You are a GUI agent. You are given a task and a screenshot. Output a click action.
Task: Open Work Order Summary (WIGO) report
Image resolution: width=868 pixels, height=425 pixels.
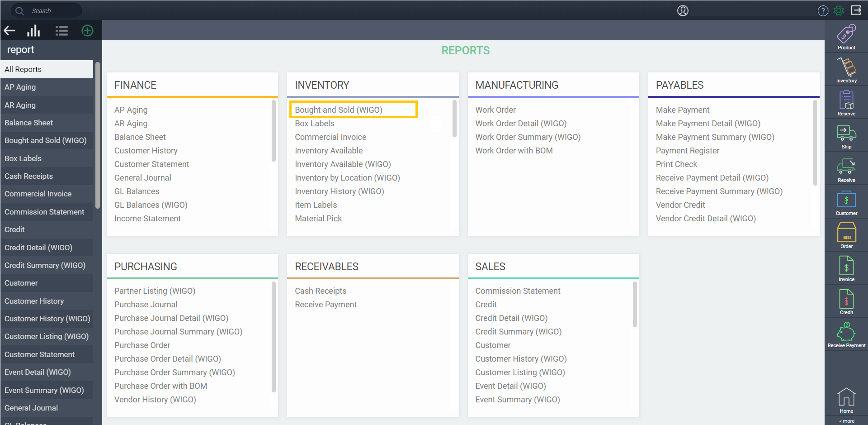click(x=528, y=137)
